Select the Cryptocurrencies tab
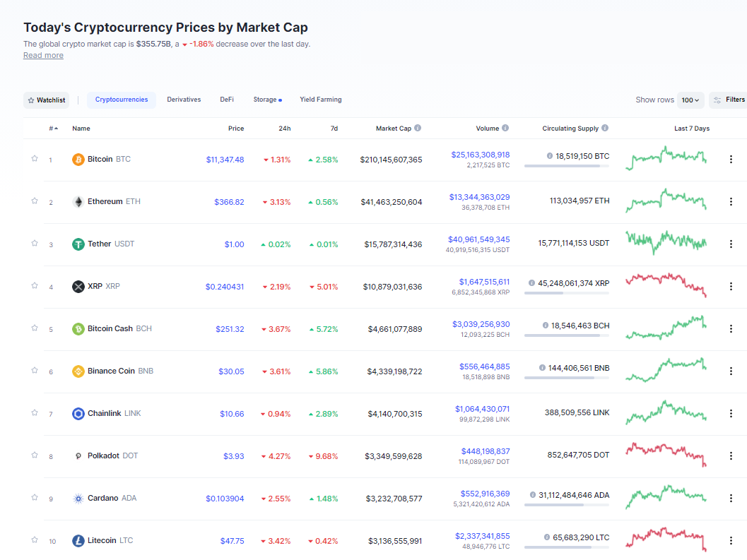 [x=122, y=100]
